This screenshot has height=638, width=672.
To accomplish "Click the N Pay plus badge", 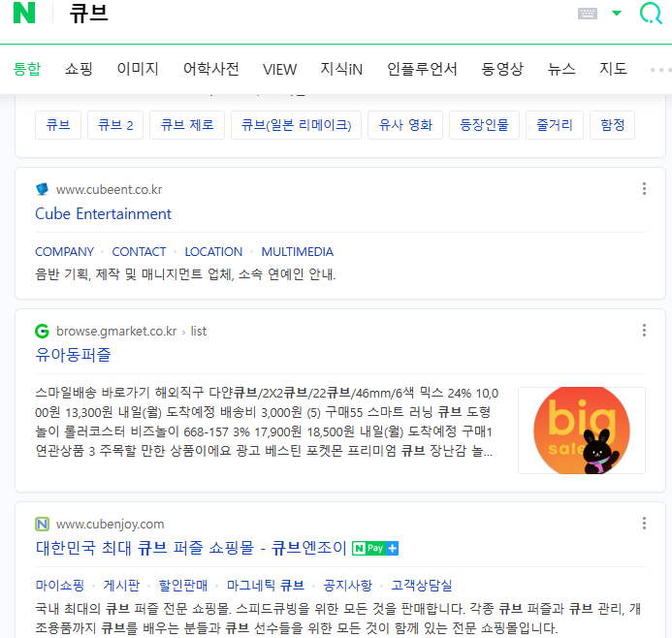I will [375, 549].
